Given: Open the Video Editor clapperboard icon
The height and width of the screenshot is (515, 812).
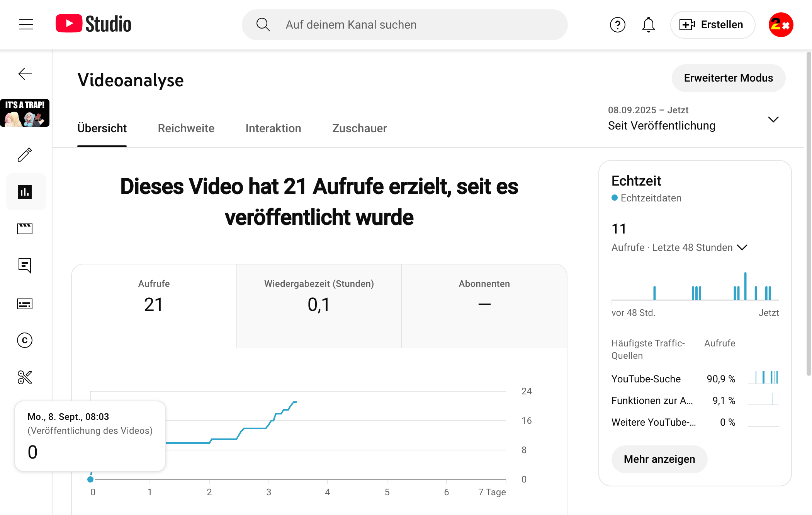Looking at the screenshot, I should (25, 229).
